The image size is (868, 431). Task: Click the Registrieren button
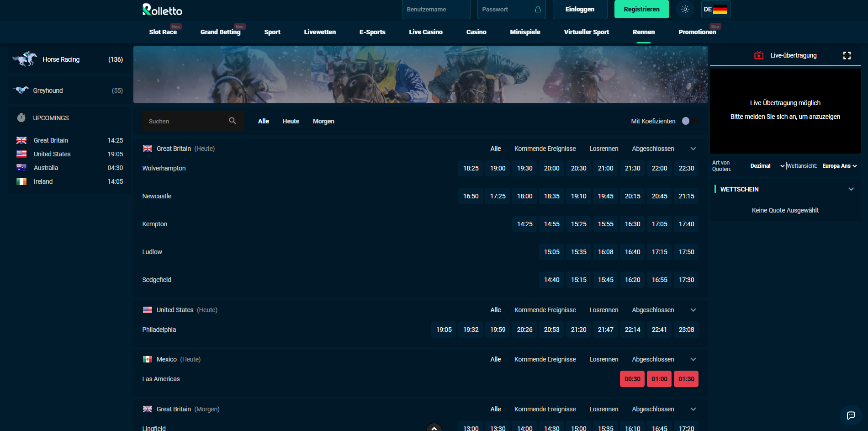641,9
